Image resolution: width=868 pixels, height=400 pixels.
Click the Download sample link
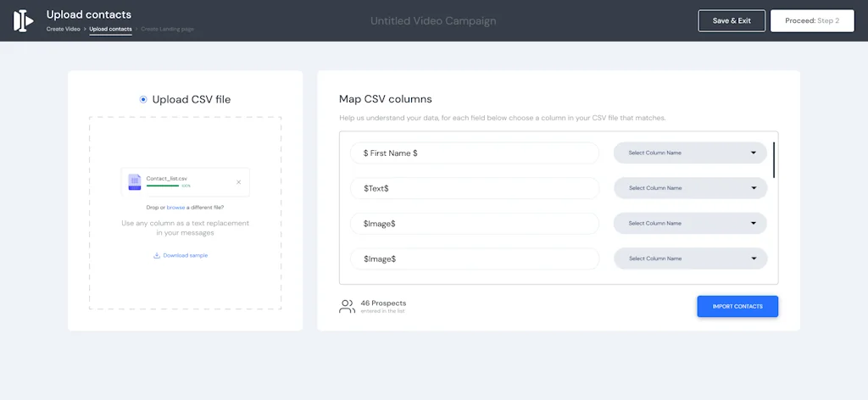[x=185, y=255]
